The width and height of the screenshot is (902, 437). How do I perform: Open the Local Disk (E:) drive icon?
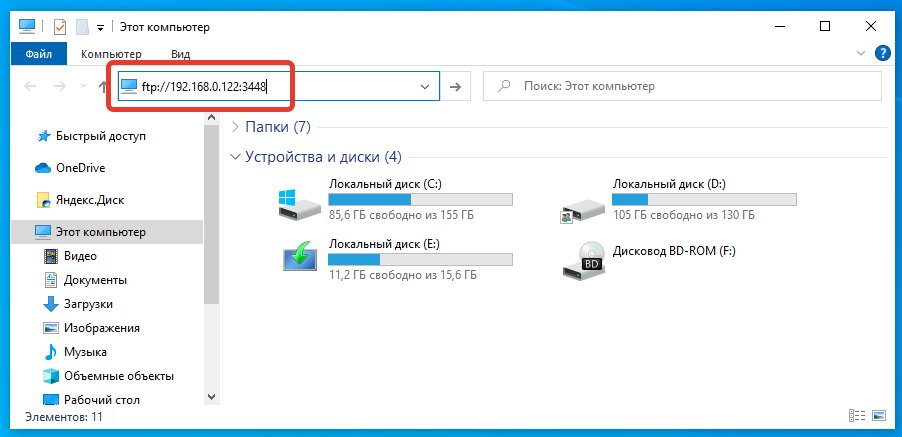[x=300, y=258]
